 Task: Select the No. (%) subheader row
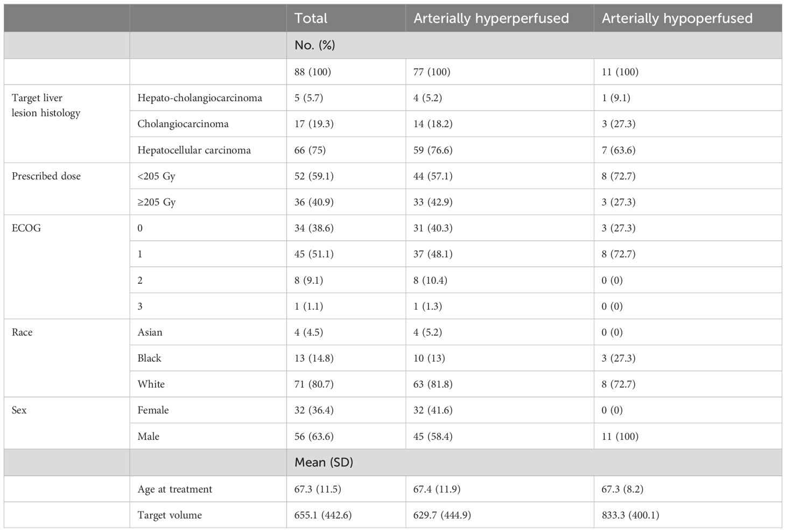pyautogui.click(x=392, y=45)
